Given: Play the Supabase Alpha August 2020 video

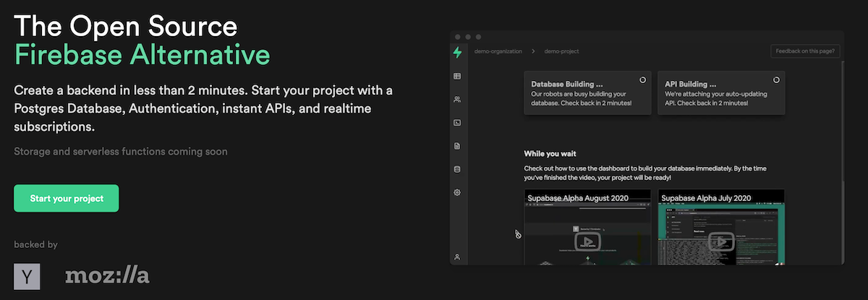Looking at the screenshot, I should tap(587, 241).
